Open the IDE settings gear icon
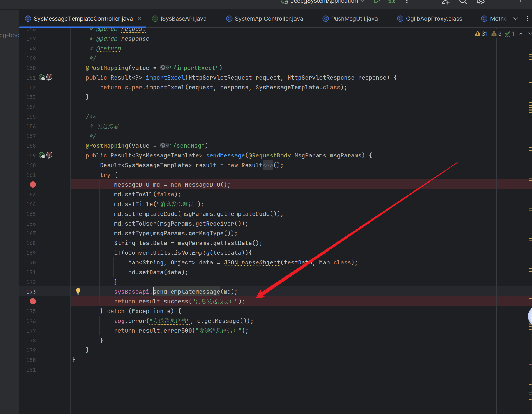 coord(480,2)
